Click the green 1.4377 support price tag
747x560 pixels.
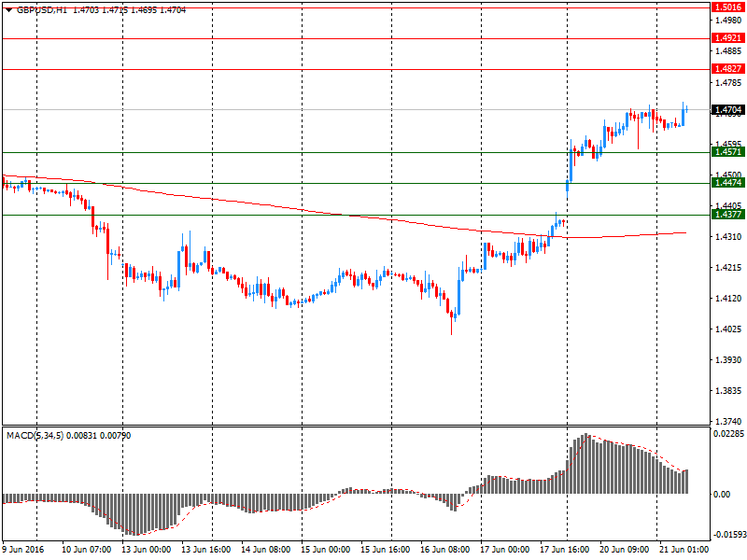click(x=727, y=215)
